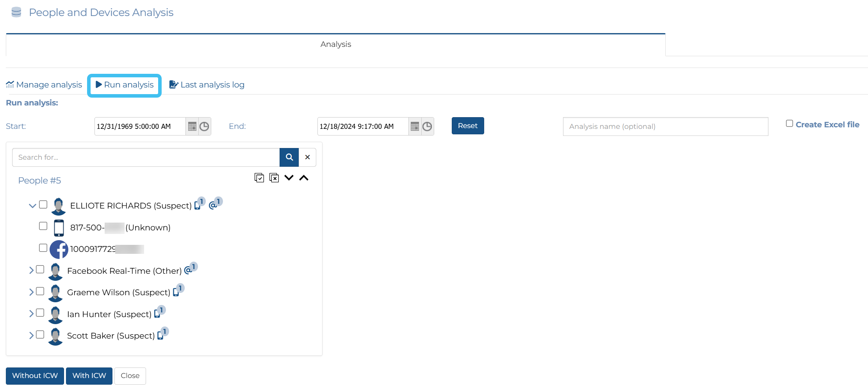This screenshot has height=387, width=868.
Task: Tick the 817-500 phone device checkbox
Action: pos(43,226)
